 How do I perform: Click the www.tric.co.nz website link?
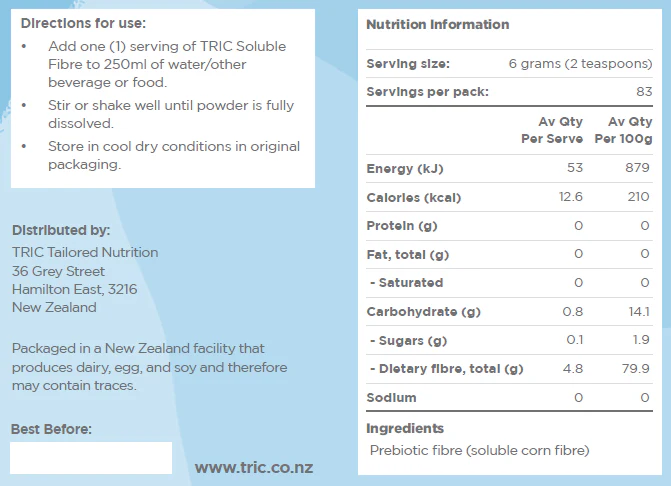click(x=254, y=467)
